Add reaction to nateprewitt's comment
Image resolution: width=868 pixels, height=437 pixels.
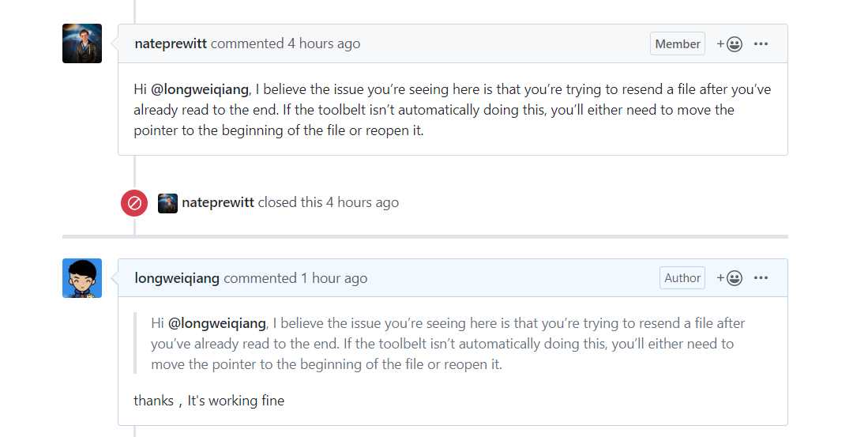click(x=729, y=44)
